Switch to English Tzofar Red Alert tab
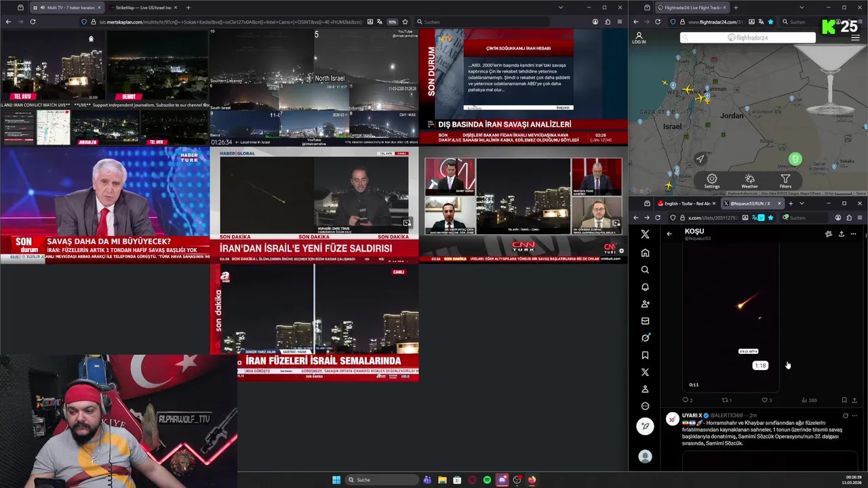 686,203
